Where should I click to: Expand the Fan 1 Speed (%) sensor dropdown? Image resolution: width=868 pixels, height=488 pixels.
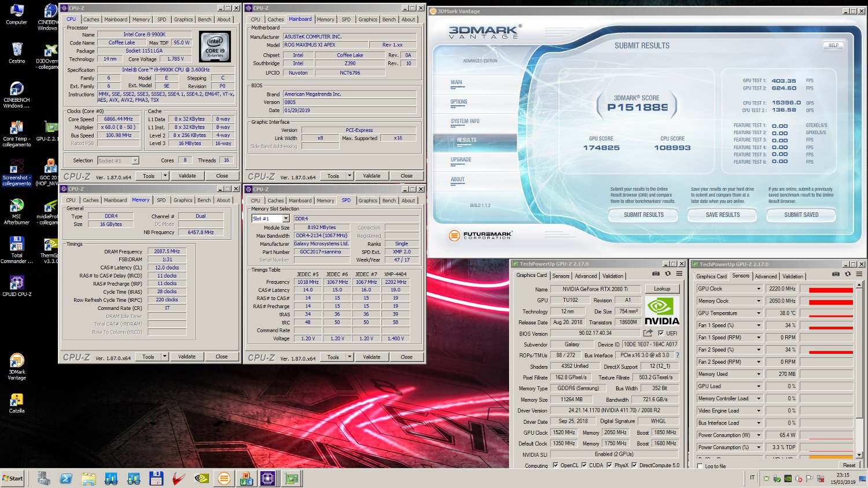[x=758, y=325]
